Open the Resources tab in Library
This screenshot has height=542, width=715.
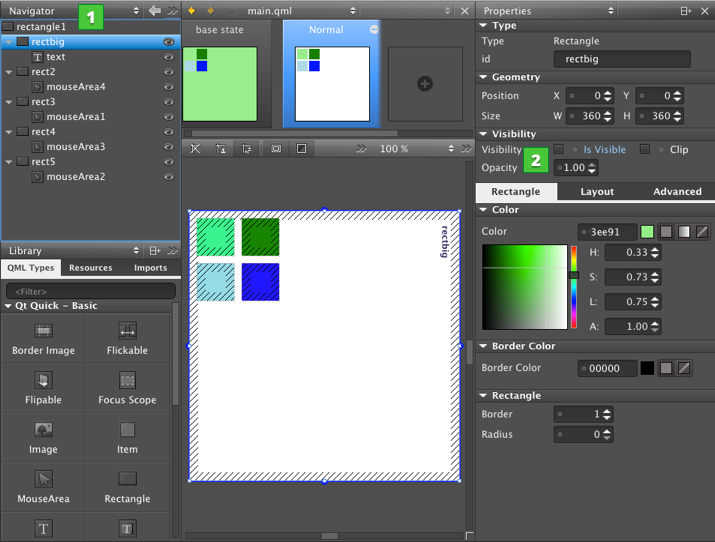pyautogui.click(x=90, y=268)
